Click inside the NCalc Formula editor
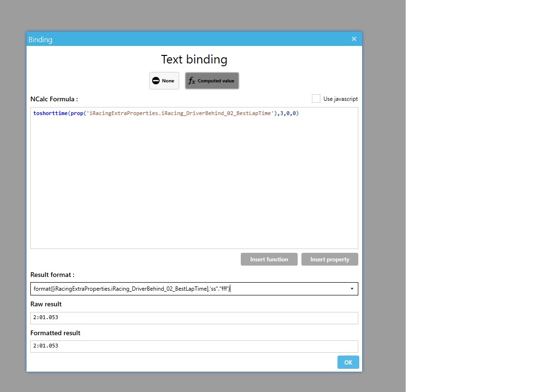 pyautogui.click(x=194, y=178)
